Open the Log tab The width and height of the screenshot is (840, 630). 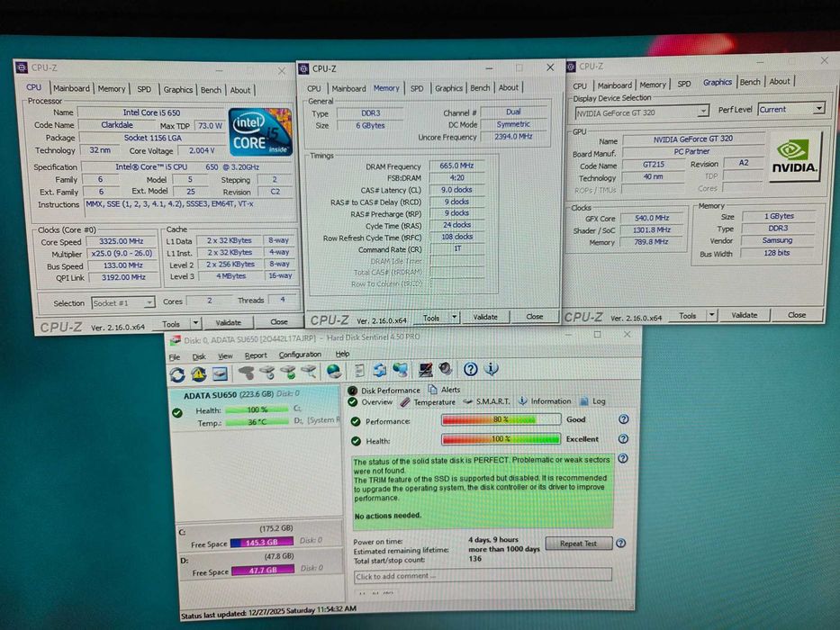[592, 400]
